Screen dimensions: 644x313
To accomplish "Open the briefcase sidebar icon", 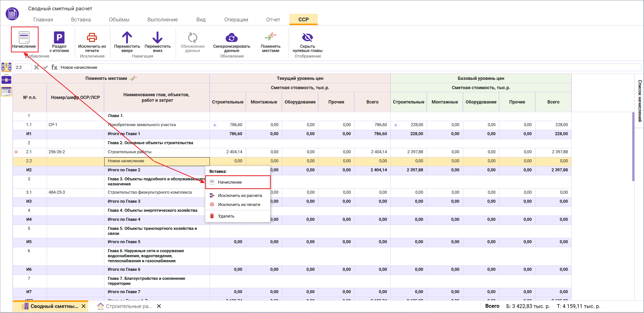I will click(6, 80).
